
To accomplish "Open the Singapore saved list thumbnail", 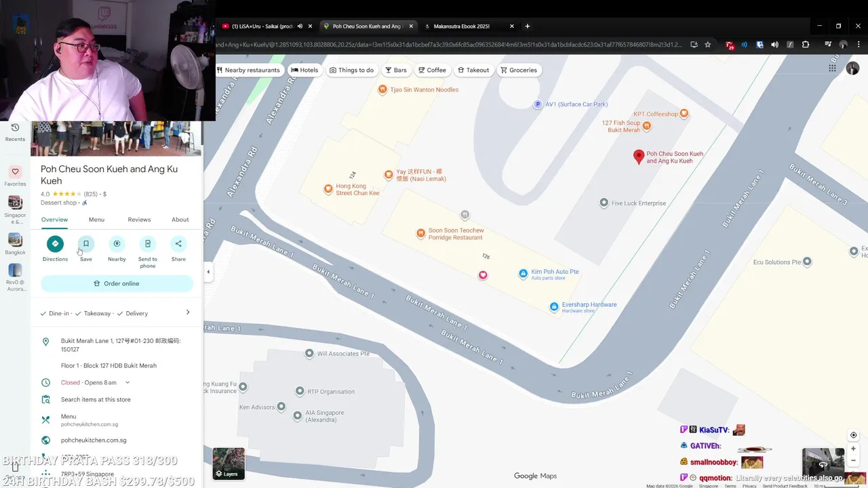I will tap(15, 203).
